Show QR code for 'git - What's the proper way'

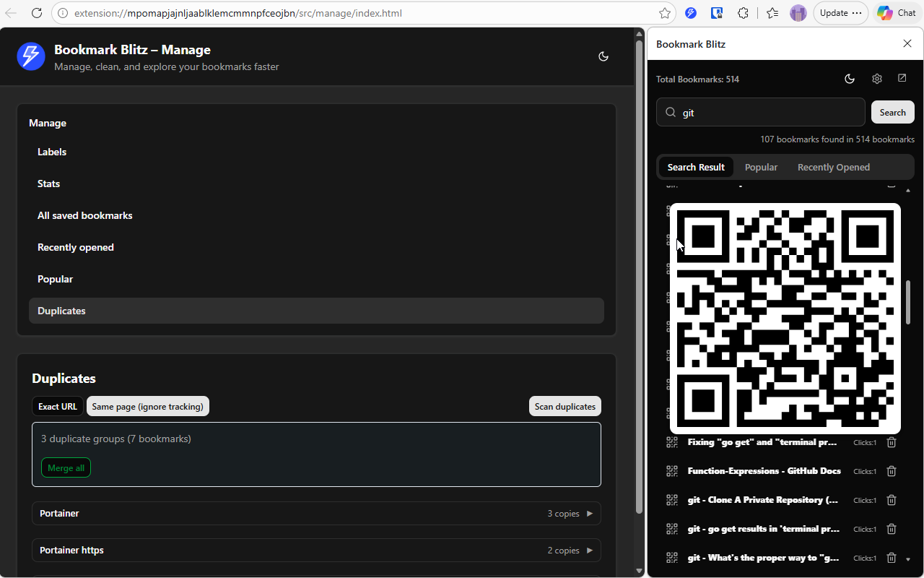tap(672, 558)
